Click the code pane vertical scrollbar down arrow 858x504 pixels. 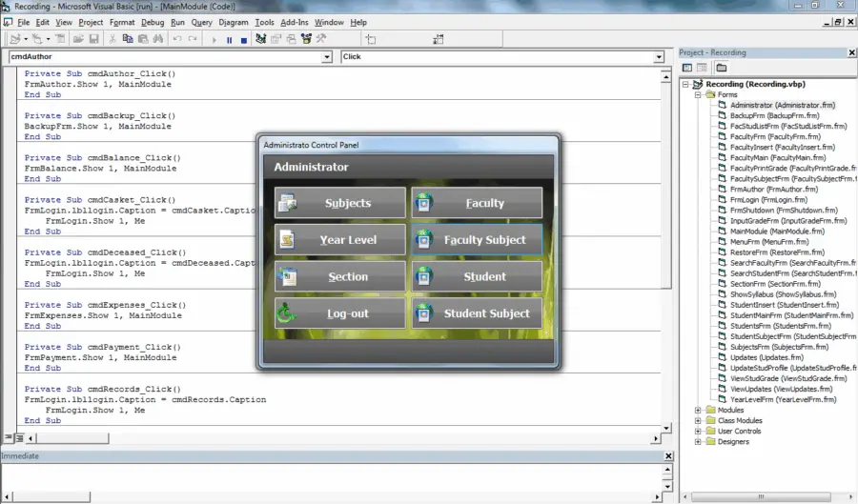point(666,428)
